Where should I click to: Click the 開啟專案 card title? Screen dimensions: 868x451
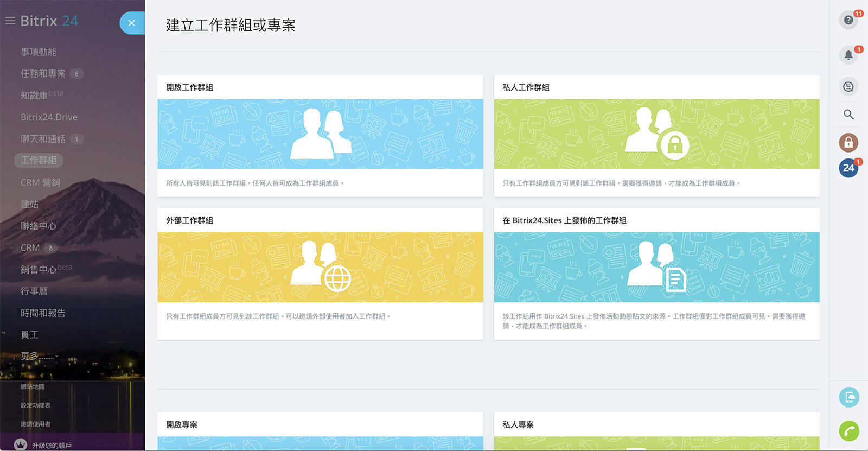[x=182, y=424]
